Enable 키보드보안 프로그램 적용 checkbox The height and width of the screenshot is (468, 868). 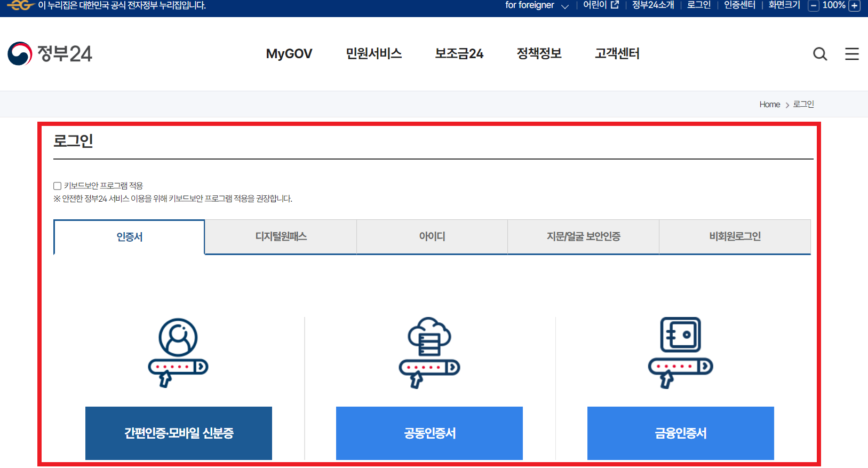57,186
